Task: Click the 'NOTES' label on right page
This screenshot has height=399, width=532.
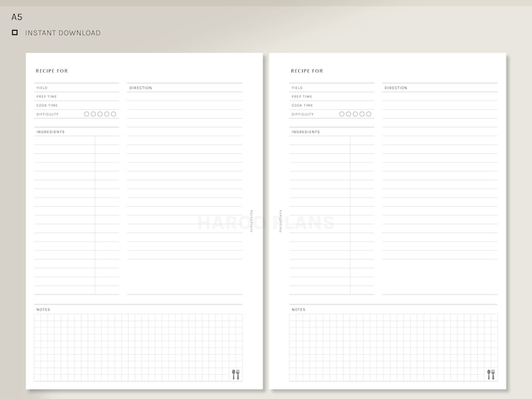Action: pyautogui.click(x=299, y=309)
